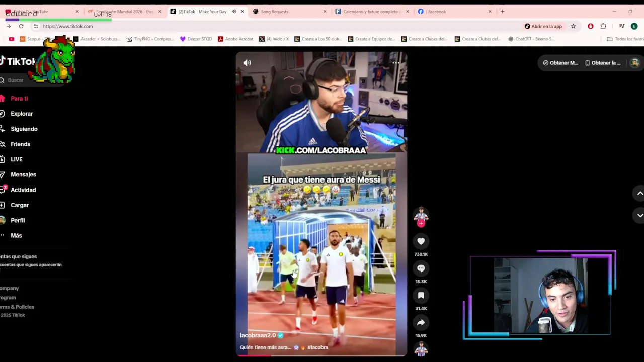Open the Adobe Acrobat bookmark

coord(235,39)
